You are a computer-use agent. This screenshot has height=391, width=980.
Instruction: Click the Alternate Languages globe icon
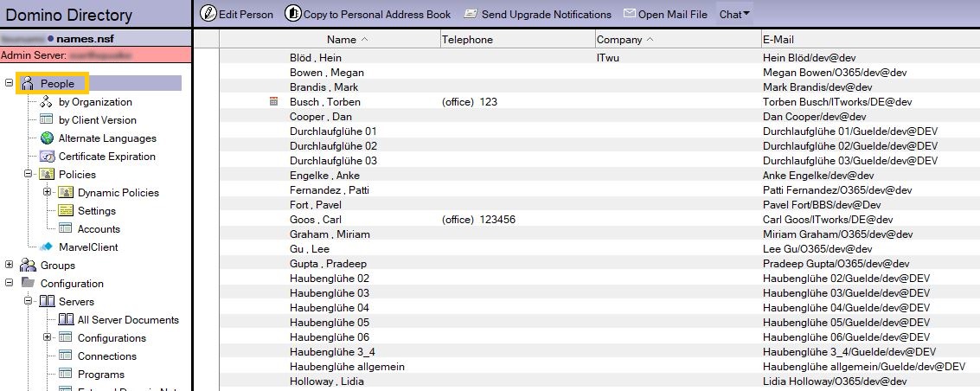(47, 138)
